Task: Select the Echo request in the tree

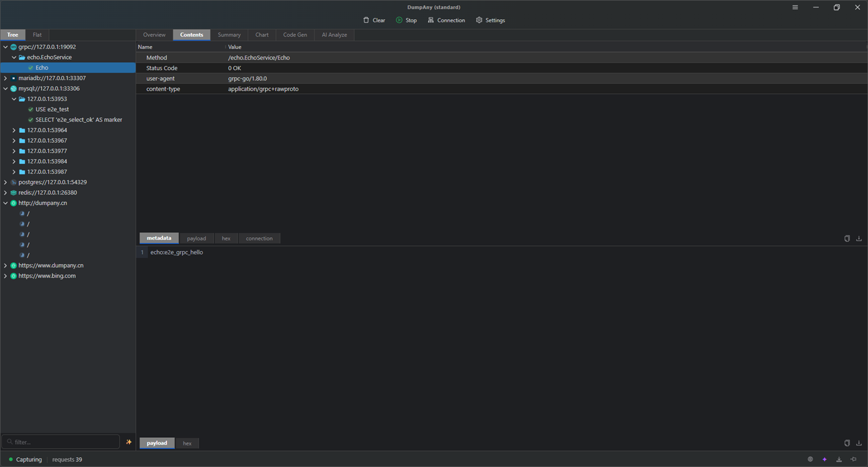Action: click(68, 68)
